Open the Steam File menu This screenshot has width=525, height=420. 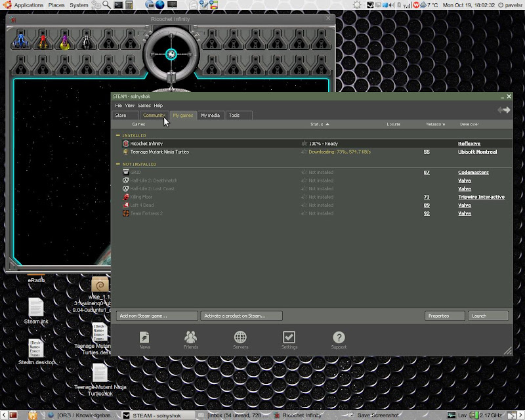pyautogui.click(x=119, y=106)
